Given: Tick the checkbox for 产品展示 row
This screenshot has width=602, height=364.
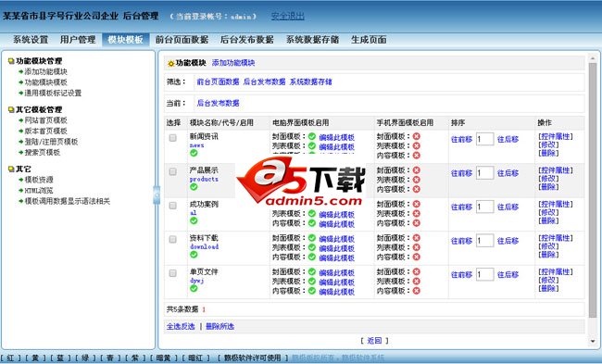Looking at the screenshot, I should tap(173, 171).
